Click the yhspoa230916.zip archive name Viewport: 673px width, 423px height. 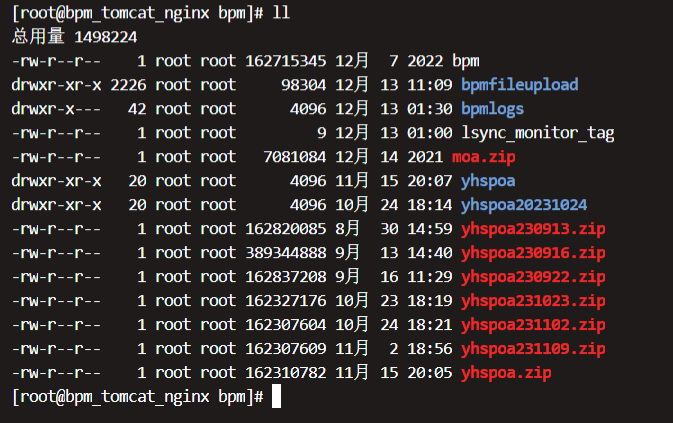click(x=533, y=253)
